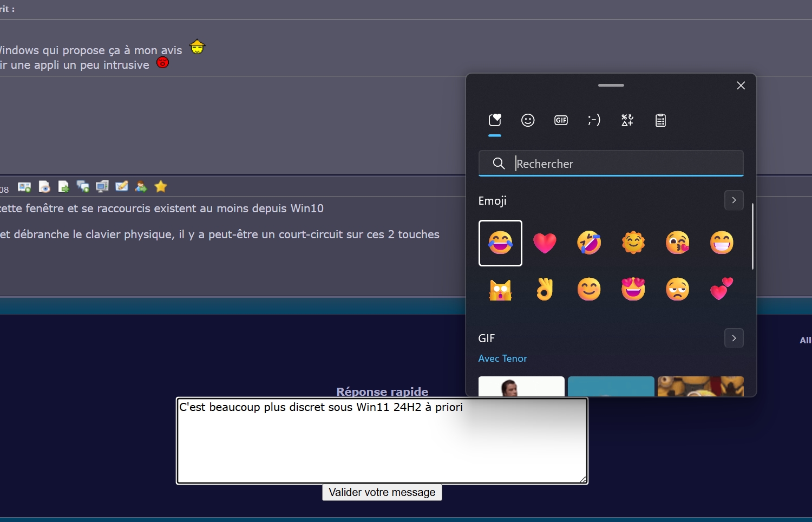Click the magnifier icon in Rechercher box
Image resolution: width=812 pixels, height=522 pixels.
(499, 164)
